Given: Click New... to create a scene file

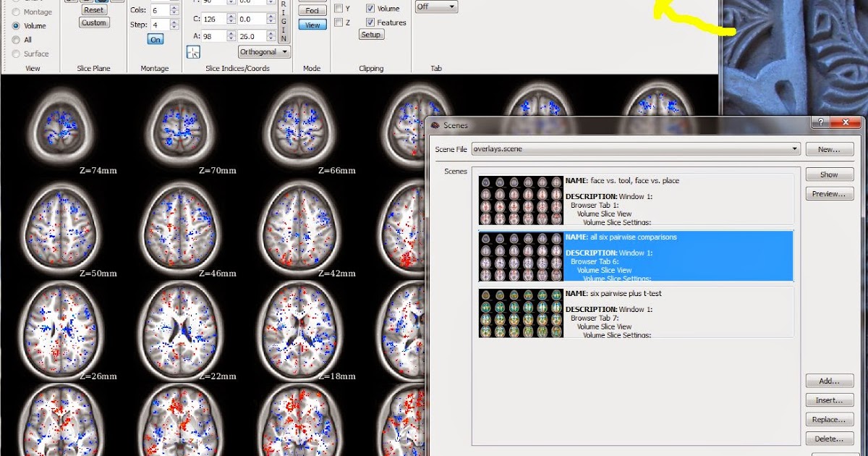Looking at the screenshot, I should pyautogui.click(x=829, y=148).
